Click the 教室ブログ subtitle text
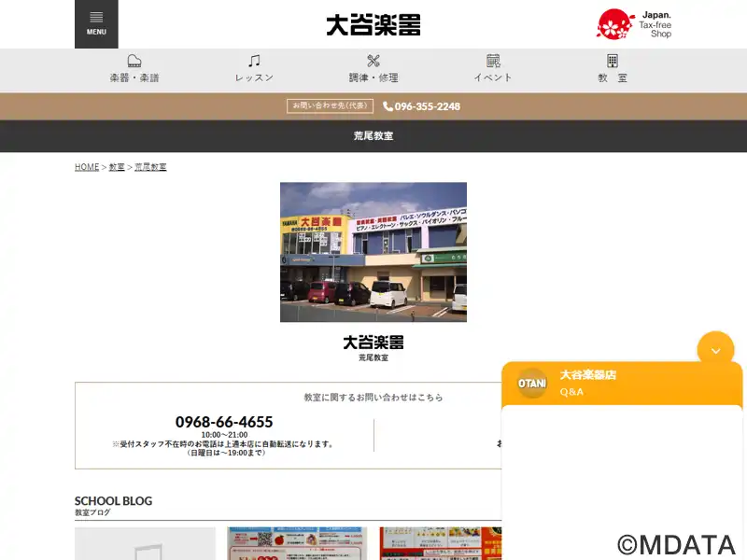 (92, 512)
